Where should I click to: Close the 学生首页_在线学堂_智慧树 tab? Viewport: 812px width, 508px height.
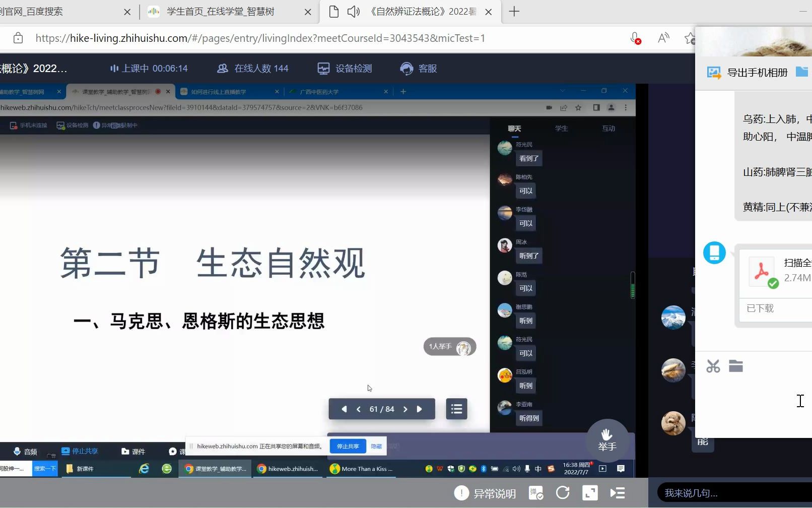point(308,12)
